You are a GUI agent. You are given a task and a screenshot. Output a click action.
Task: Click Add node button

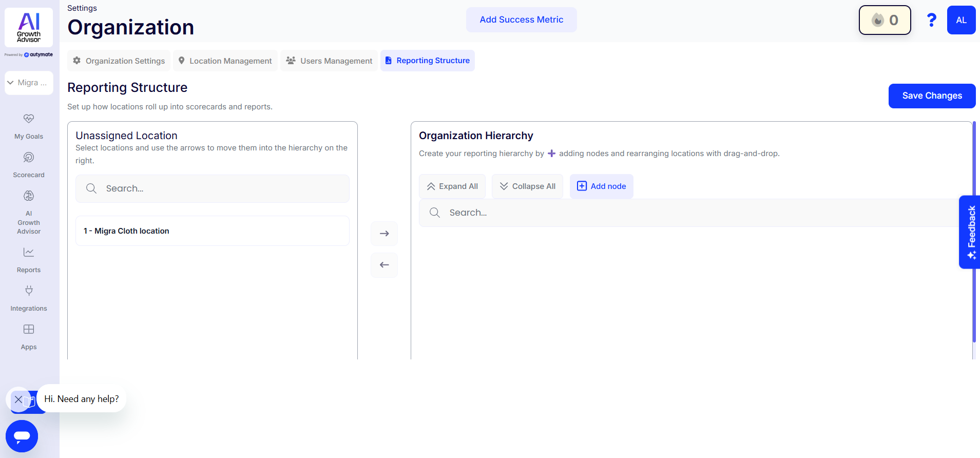coord(601,186)
